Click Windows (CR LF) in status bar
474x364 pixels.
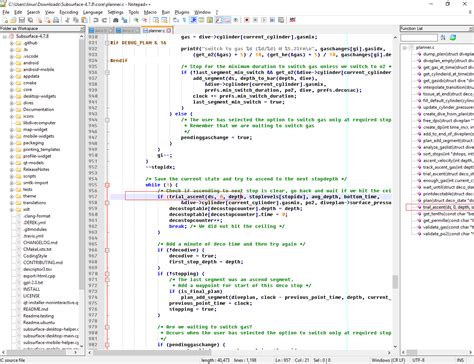coord(388,360)
